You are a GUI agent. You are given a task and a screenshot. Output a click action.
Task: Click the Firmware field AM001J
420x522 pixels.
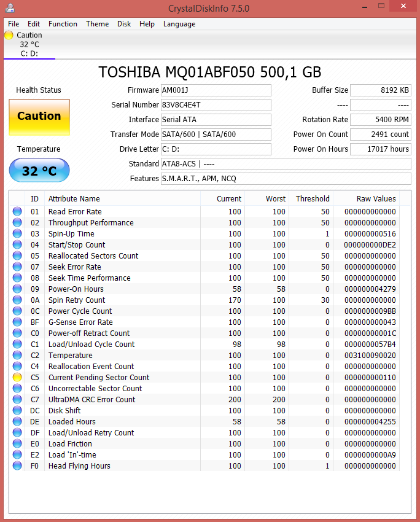pyautogui.click(x=216, y=90)
